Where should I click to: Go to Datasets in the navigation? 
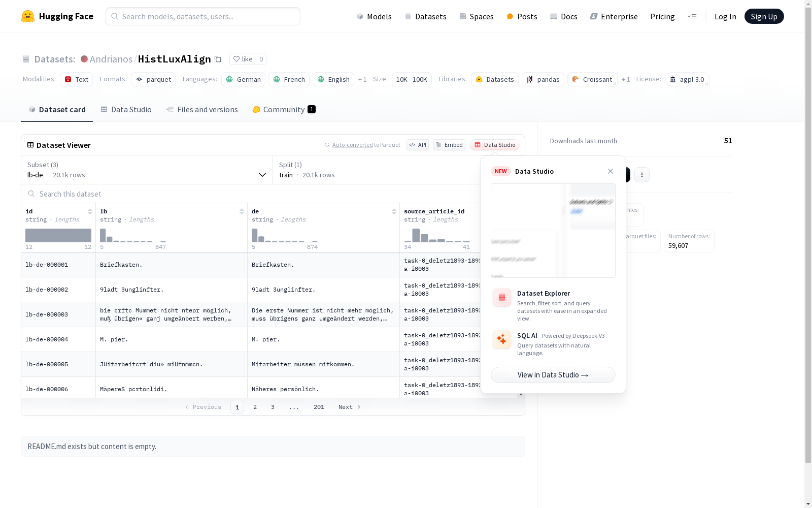tap(425, 16)
